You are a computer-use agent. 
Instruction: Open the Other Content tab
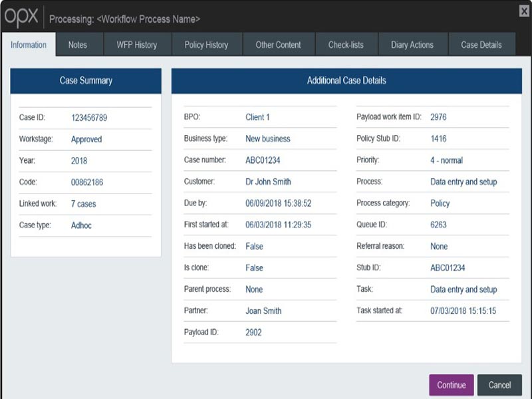279,45
